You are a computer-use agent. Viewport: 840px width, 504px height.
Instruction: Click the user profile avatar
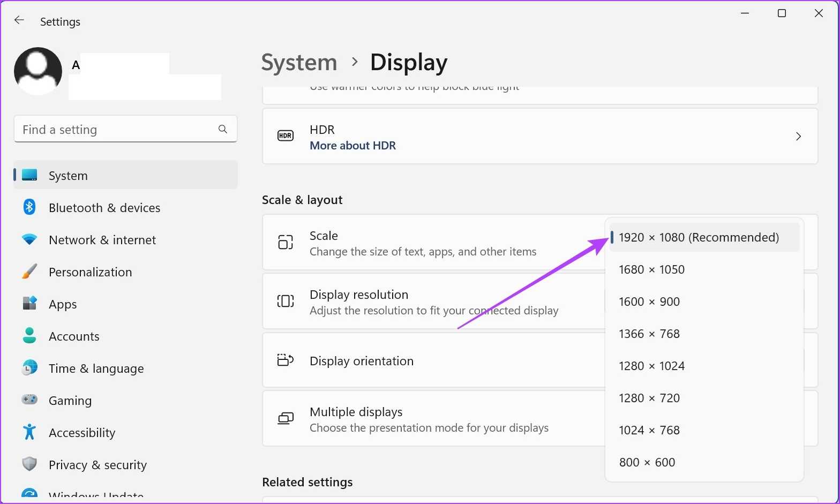click(x=38, y=71)
